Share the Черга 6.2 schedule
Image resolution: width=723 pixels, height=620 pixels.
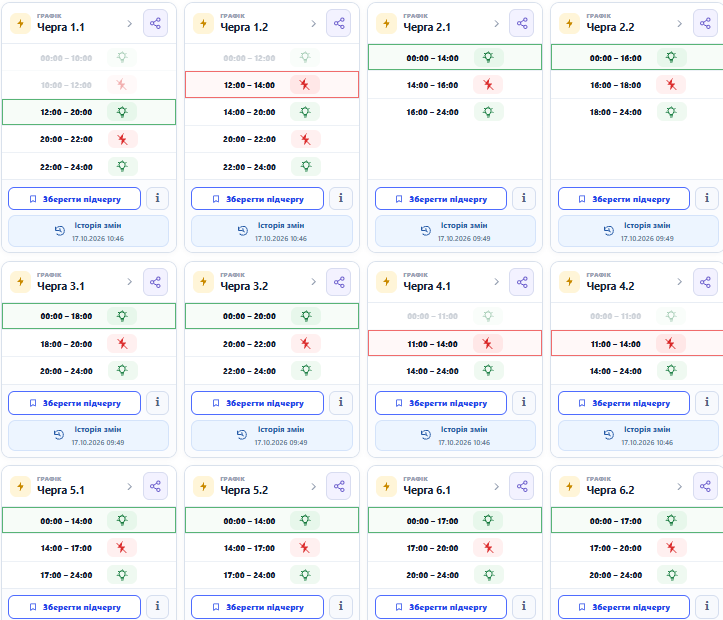[x=705, y=486]
